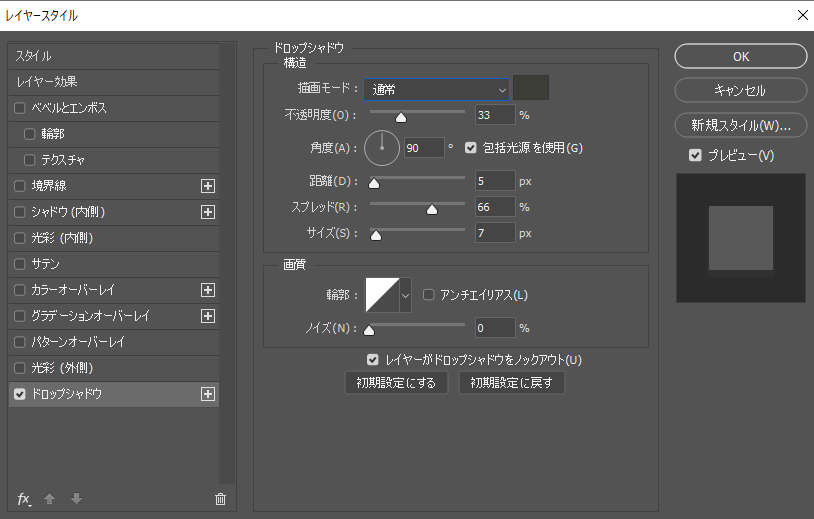The image size is (814, 519).
Task: Enable the シャドウ (内側) checkbox
Action: point(20,212)
